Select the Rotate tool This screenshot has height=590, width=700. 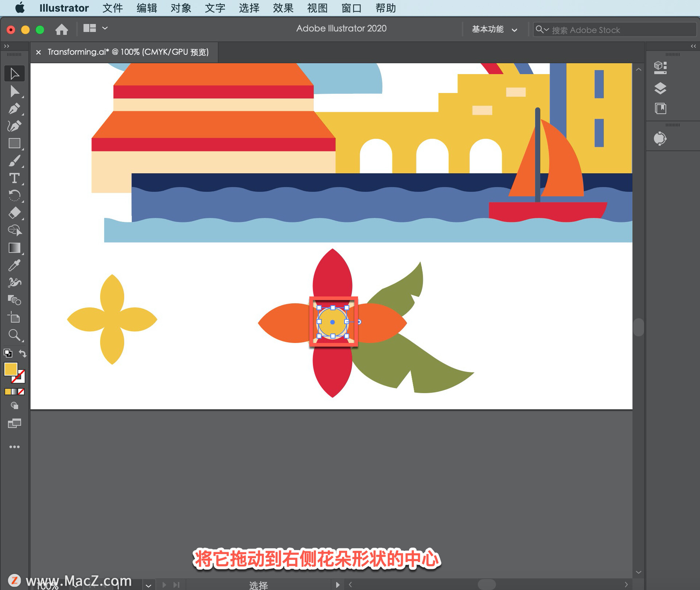point(14,196)
